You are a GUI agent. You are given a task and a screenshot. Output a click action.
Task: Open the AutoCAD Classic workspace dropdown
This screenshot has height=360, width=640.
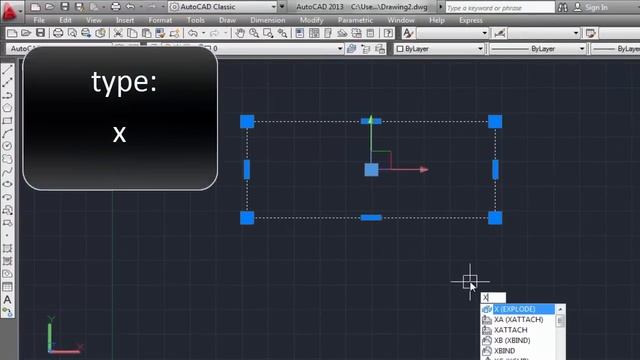point(223,7)
